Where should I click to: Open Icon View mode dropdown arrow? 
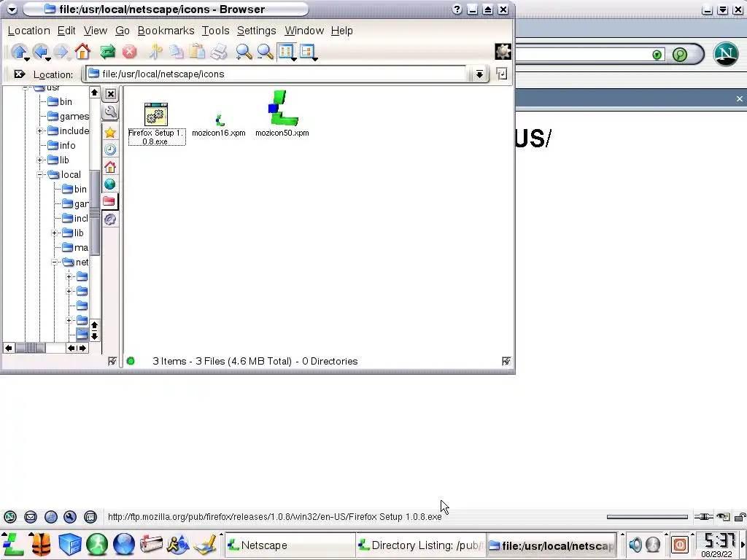click(295, 59)
